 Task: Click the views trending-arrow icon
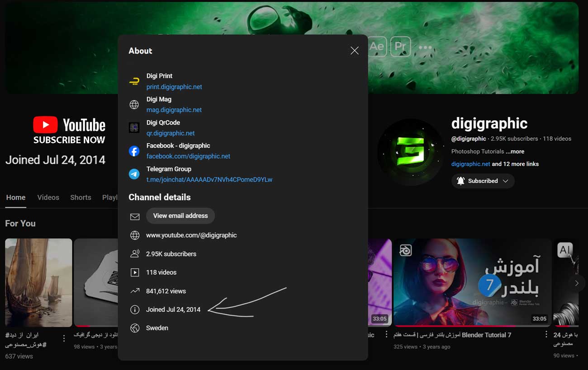tap(135, 291)
